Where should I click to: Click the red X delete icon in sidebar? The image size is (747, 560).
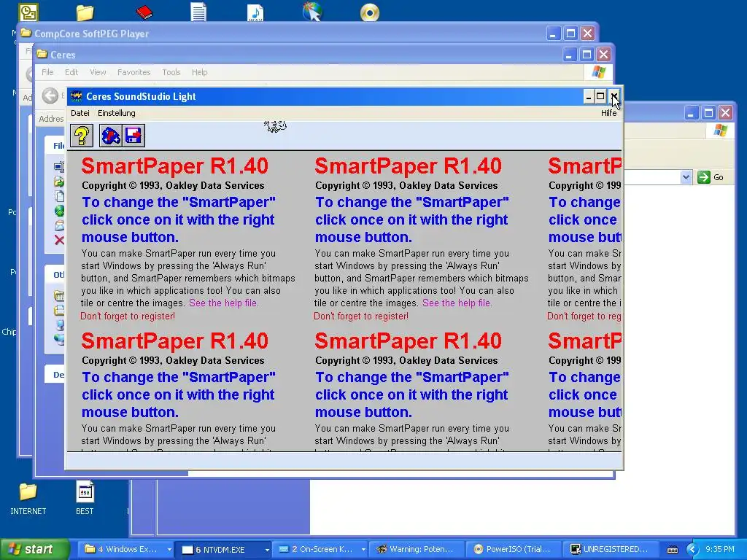(x=59, y=240)
